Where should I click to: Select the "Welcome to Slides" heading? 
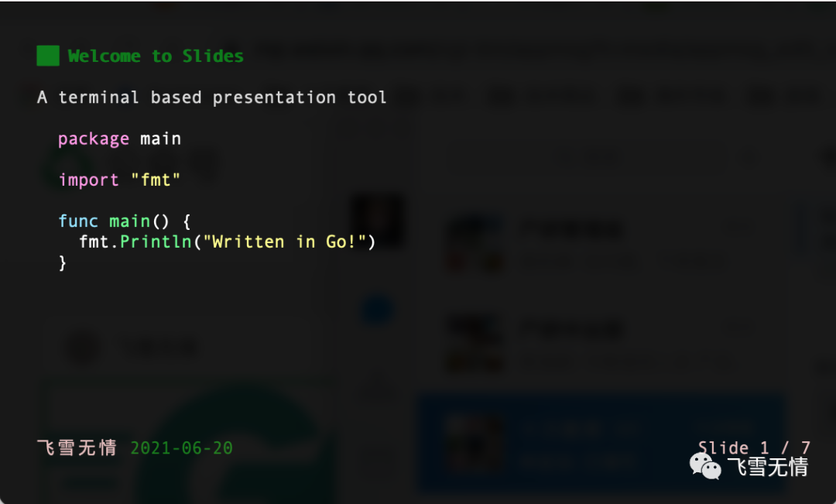coord(156,56)
